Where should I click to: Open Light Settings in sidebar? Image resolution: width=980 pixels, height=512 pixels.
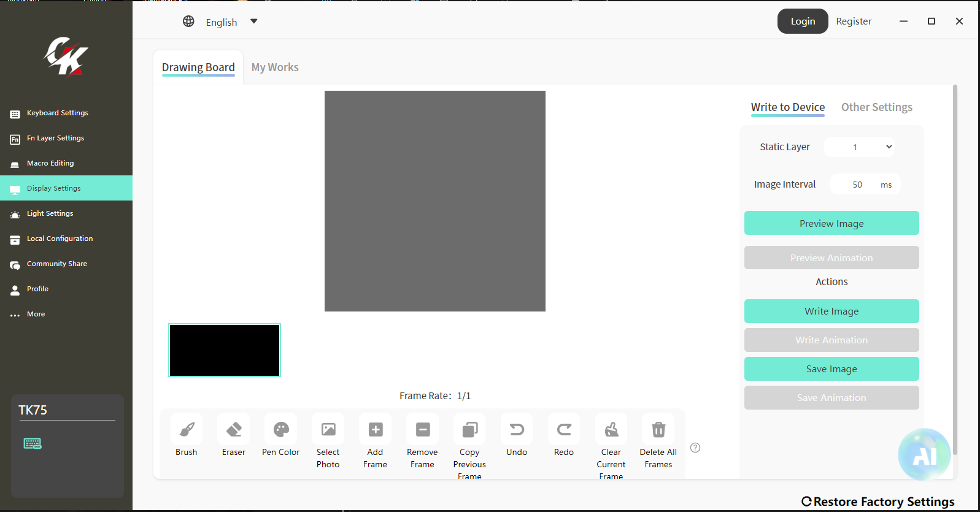pyautogui.click(x=50, y=213)
